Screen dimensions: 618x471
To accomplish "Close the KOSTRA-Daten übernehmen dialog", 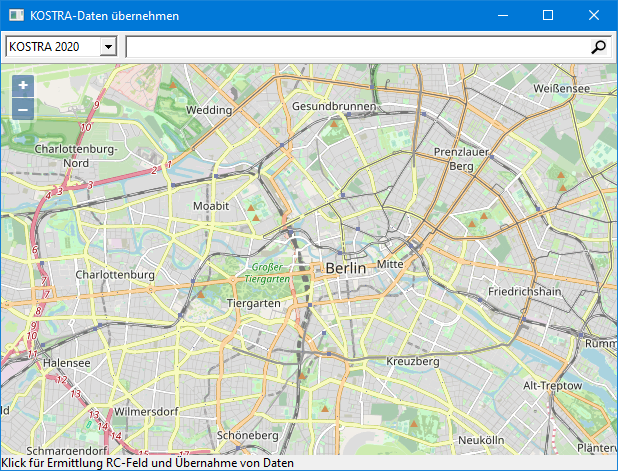I will 594,15.
